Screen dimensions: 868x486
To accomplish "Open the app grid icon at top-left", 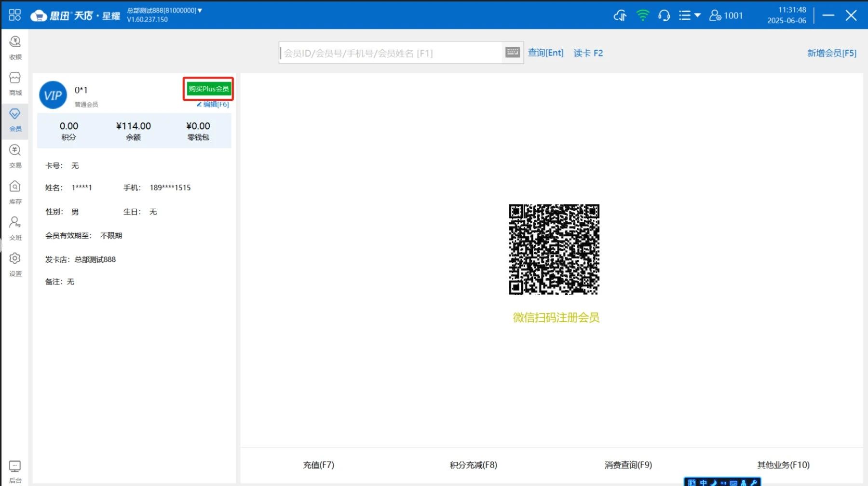I will click(x=15, y=15).
